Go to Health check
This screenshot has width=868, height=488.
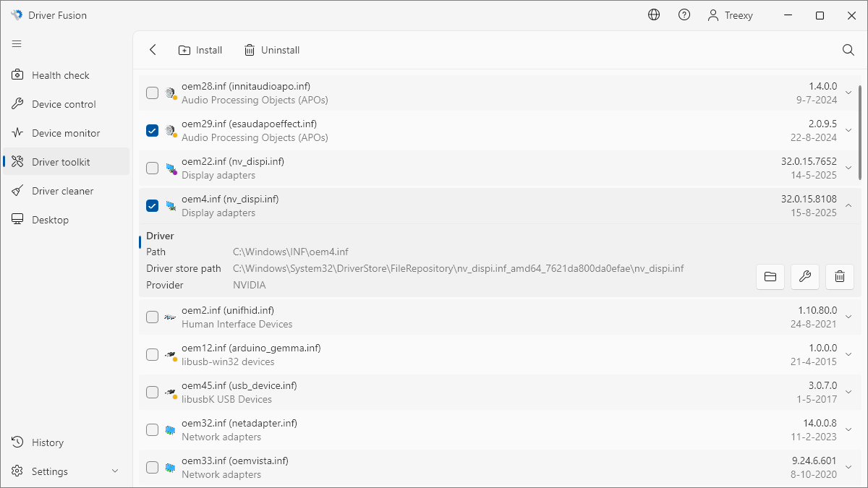point(60,75)
